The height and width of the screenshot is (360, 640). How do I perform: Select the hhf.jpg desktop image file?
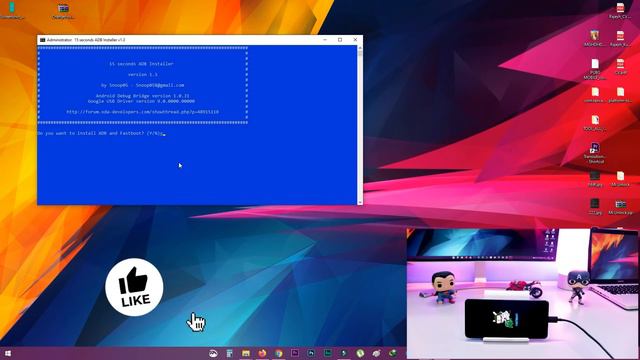(x=595, y=179)
